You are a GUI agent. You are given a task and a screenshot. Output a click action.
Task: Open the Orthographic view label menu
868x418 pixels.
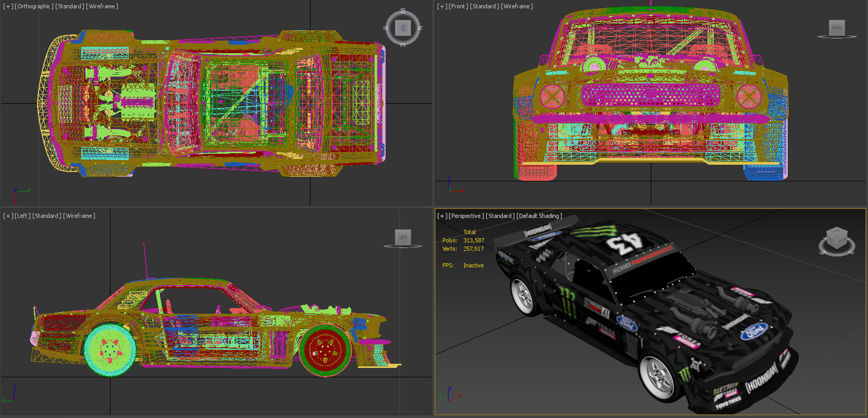(x=34, y=6)
